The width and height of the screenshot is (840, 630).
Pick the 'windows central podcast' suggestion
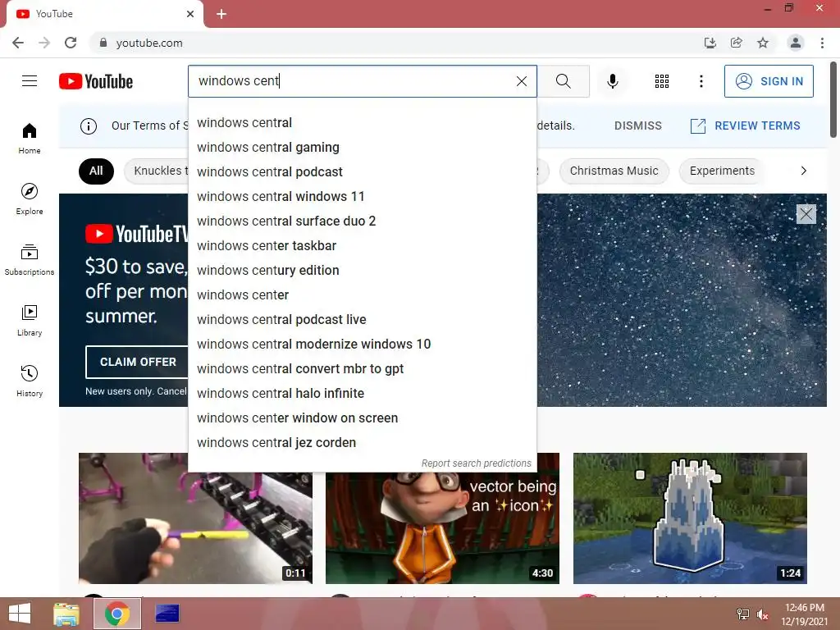click(362, 172)
